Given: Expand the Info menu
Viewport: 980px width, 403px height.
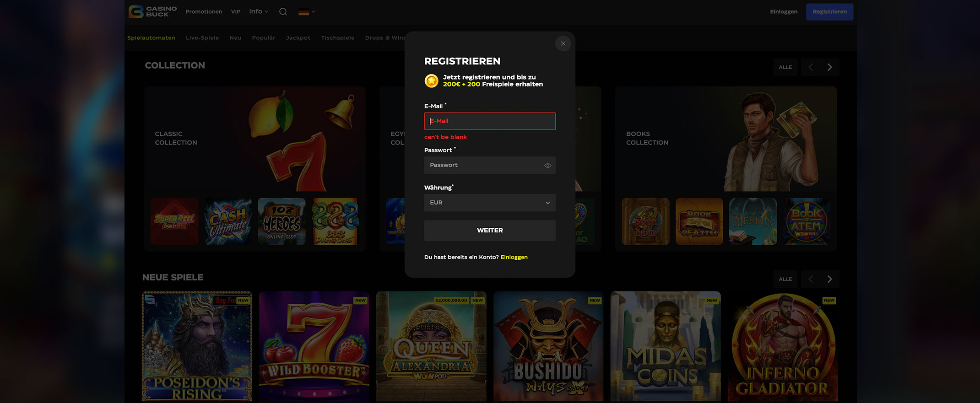Looking at the screenshot, I should point(259,11).
